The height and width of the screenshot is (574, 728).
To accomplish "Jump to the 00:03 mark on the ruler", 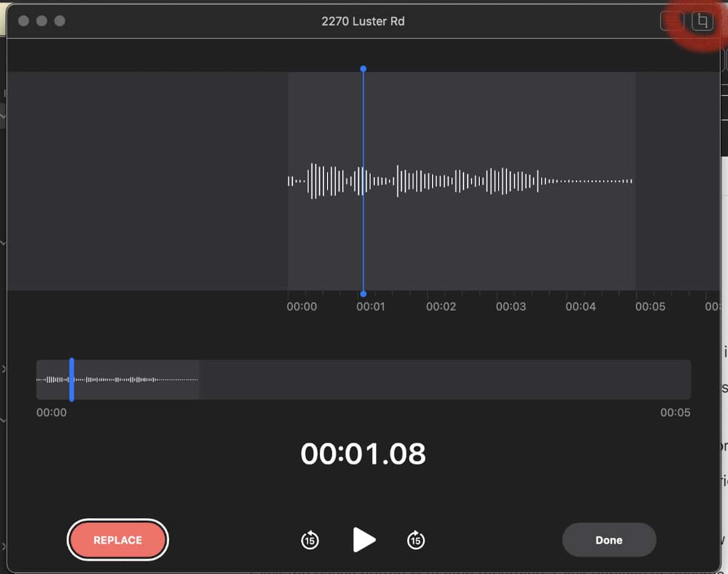I will click(x=511, y=306).
